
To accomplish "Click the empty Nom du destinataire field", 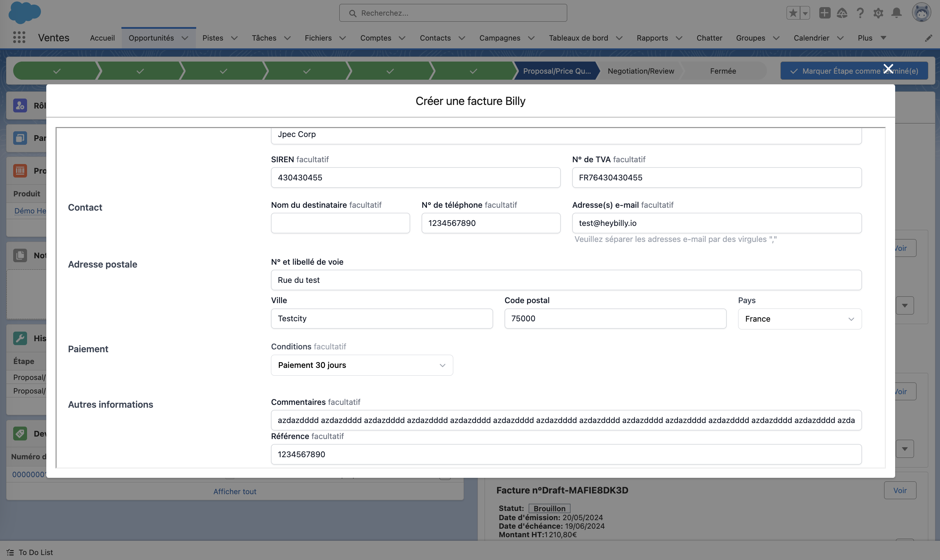I will pyautogui.click(x=340, y=223).
